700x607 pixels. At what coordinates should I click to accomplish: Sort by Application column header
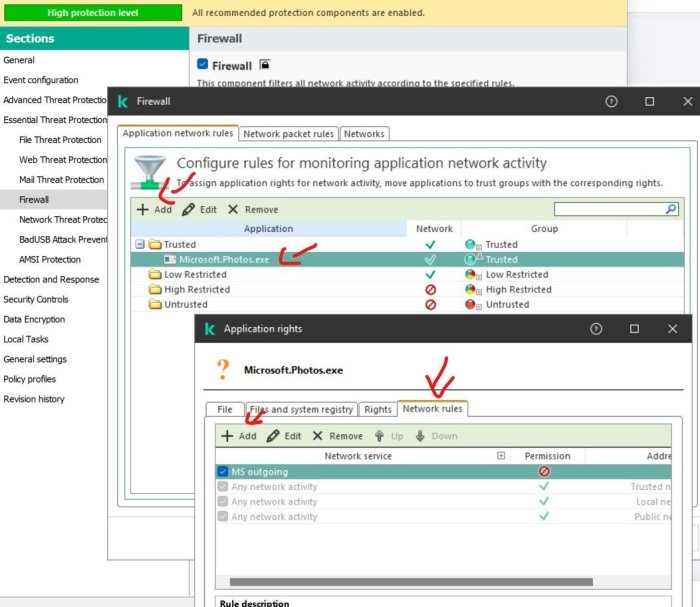pyautogui.click(x=269, y=229)
